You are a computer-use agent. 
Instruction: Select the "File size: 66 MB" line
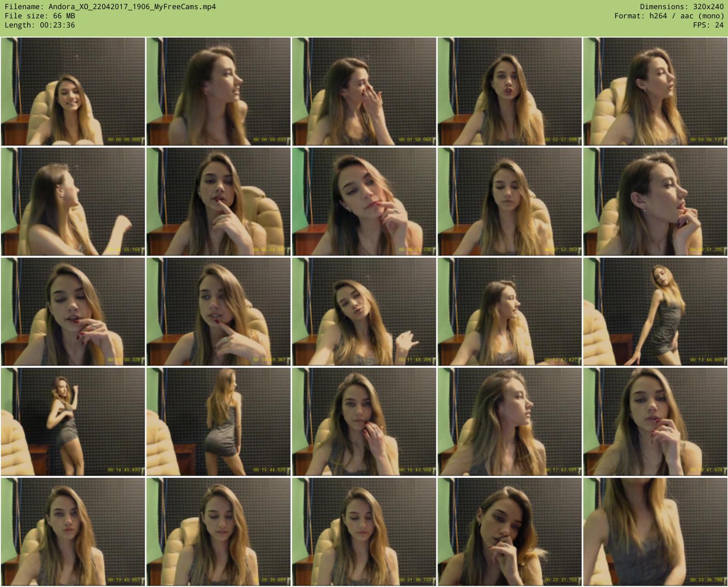(40, 16)
